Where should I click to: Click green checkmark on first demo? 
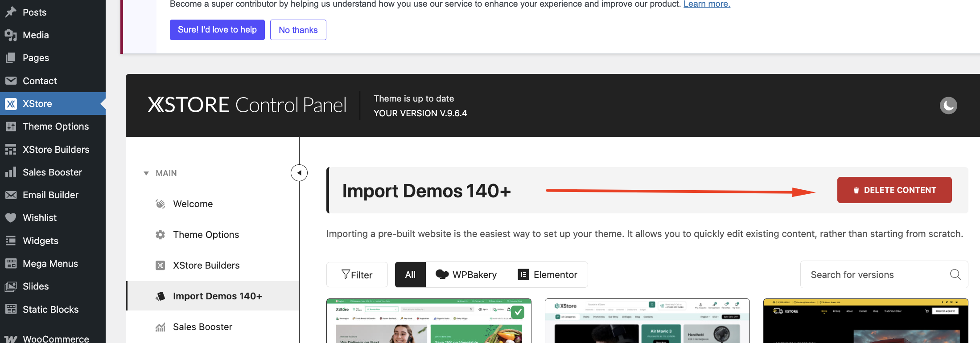click(518, 312)
